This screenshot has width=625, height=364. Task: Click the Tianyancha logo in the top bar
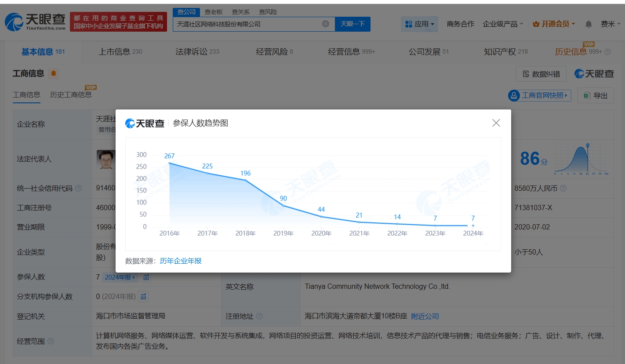click(36, 22)
